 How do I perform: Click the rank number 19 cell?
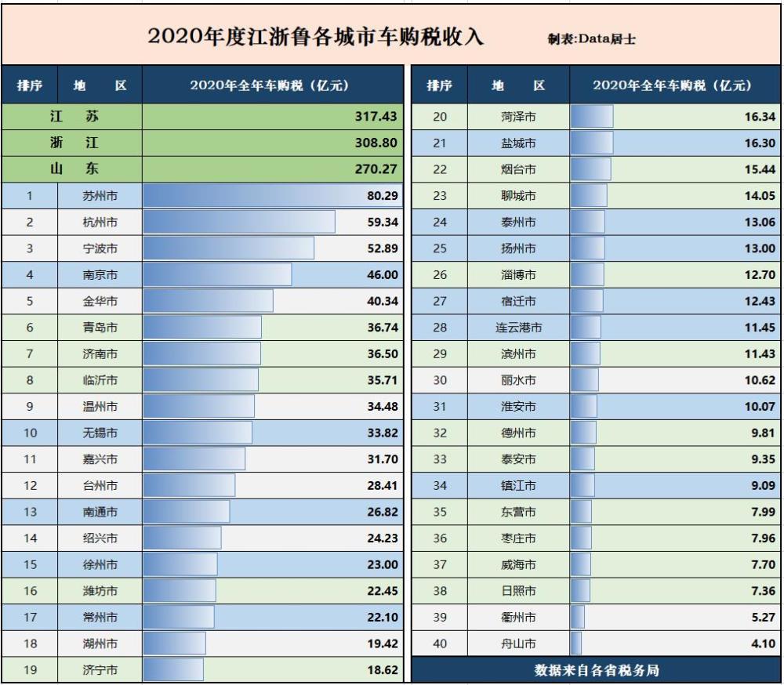coord(30,669)
